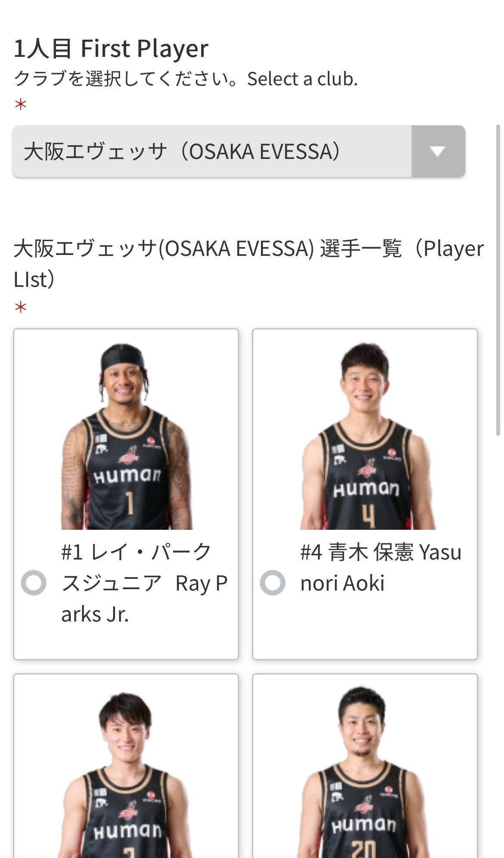Click the page scrollbar on the right edge
The width and height of the screenshot is (504, 858).
coord(498,280)
